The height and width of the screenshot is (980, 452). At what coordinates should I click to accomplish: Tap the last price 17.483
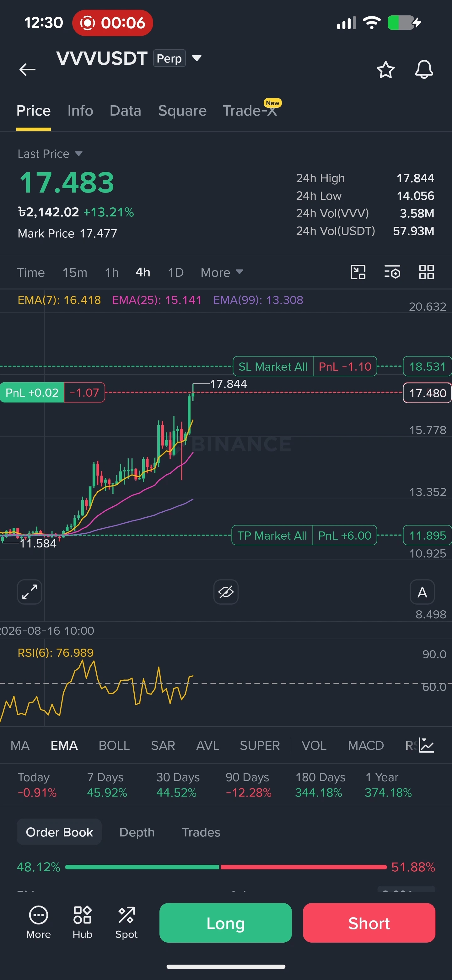coord(67,182)
